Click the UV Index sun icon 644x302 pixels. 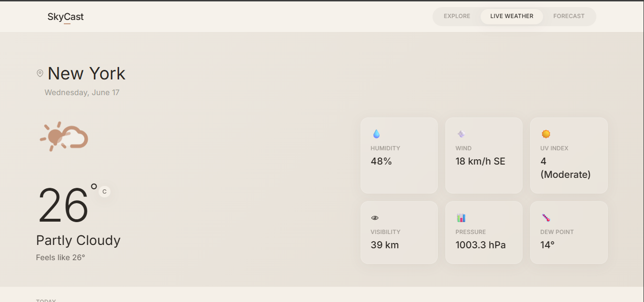tap(546, 134)
